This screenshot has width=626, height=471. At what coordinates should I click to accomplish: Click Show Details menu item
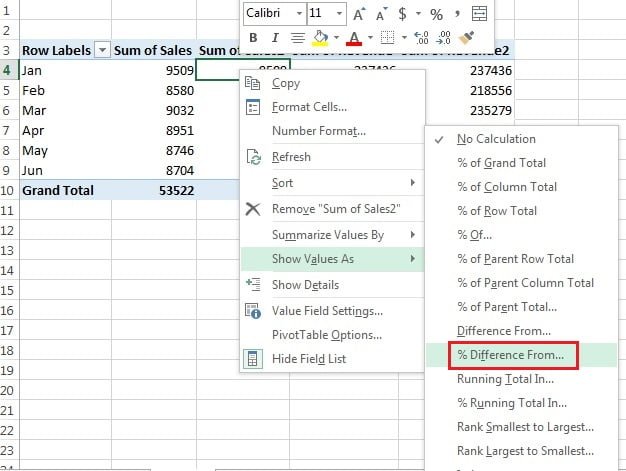332,285
